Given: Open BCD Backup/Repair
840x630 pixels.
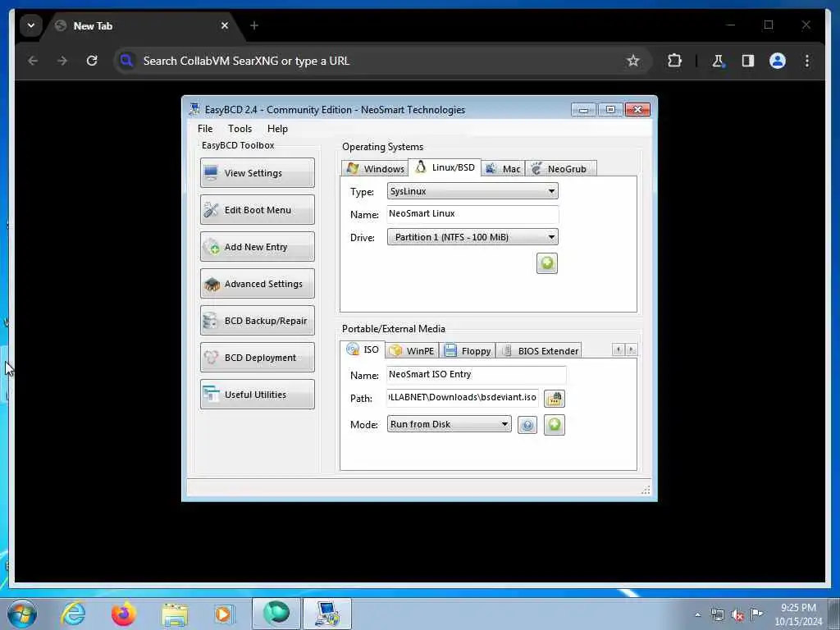Looking at the screenshot, I should pos(257,321).
